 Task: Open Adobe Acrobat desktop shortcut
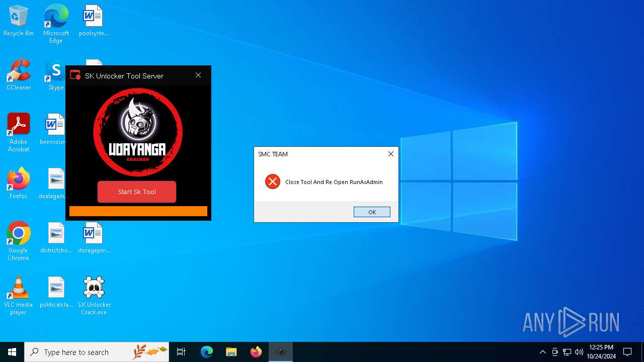pyautogui.click(x=19, y=132)
